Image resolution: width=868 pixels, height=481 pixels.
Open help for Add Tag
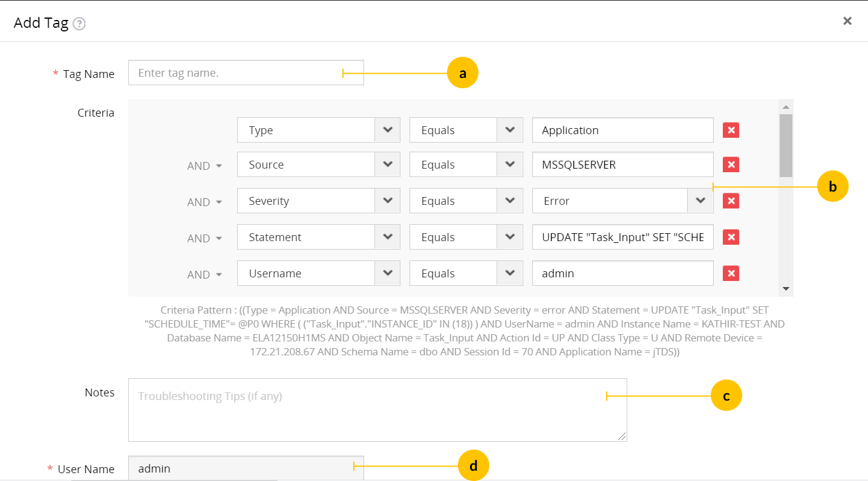(x=79, y=23)
